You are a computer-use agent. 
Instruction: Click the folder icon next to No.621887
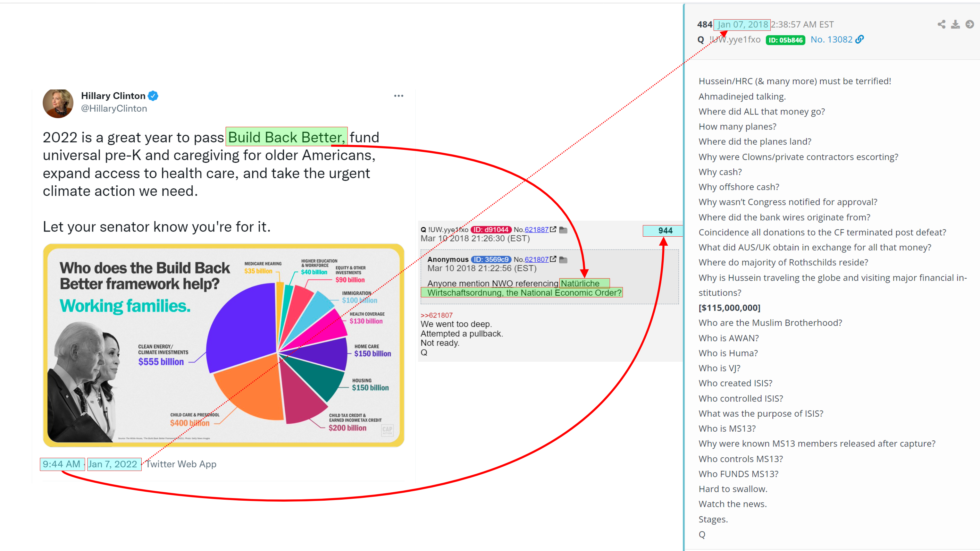[x=564, y=230]
